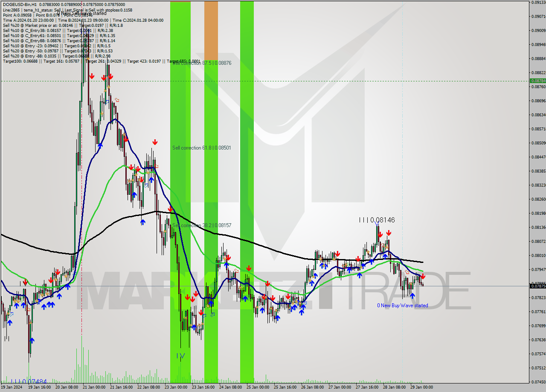Screen dimensions: 546x392
Task: Click the 0.09009 price axis label
Action: [538, 30]
